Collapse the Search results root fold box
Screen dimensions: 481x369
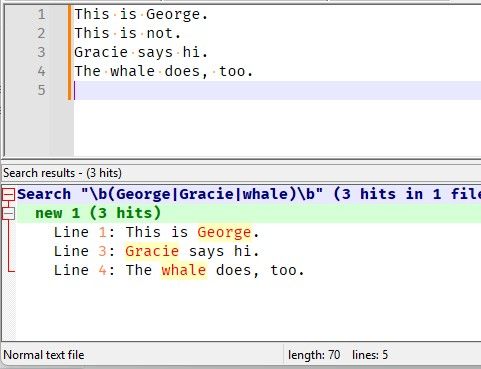point(9,194)
